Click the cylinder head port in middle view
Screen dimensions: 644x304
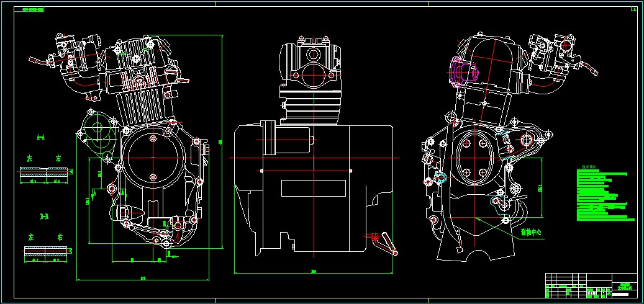click(x=314, y=54)
